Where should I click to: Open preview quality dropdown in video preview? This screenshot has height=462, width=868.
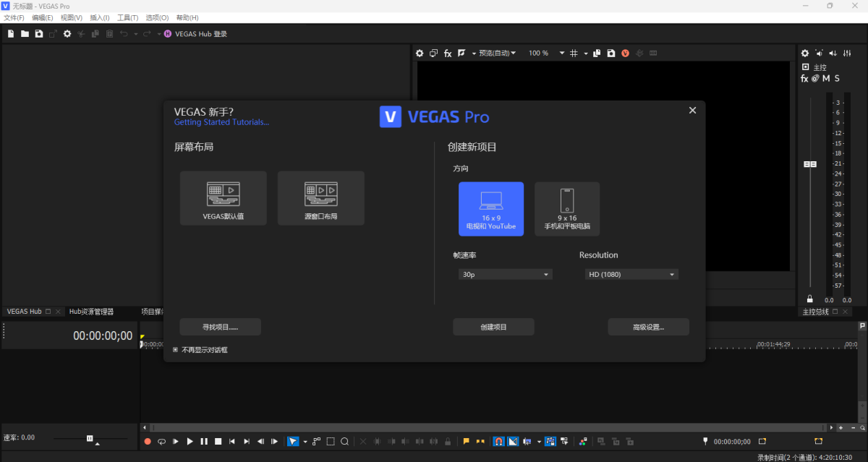click(x=498, y=53)
